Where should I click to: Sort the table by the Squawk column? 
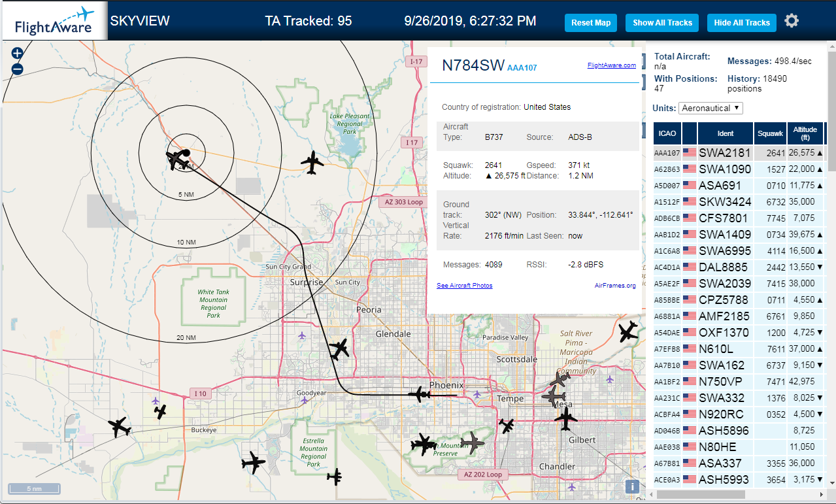(x=770, y=133)
